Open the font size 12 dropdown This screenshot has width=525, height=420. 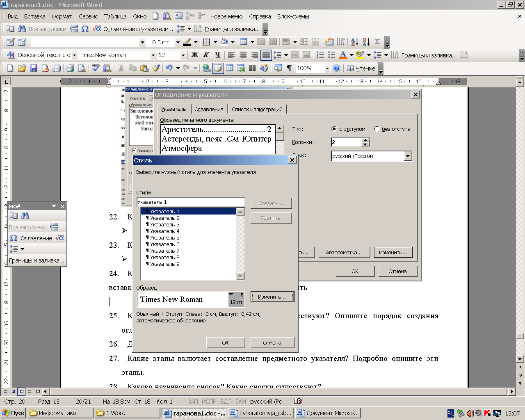(183, 55)
